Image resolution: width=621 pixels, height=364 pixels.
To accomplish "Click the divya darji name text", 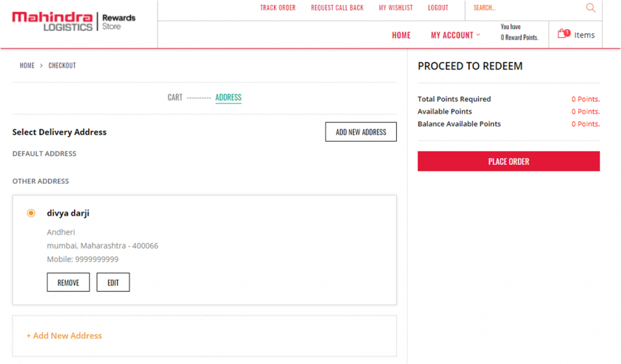I will 68,213.
